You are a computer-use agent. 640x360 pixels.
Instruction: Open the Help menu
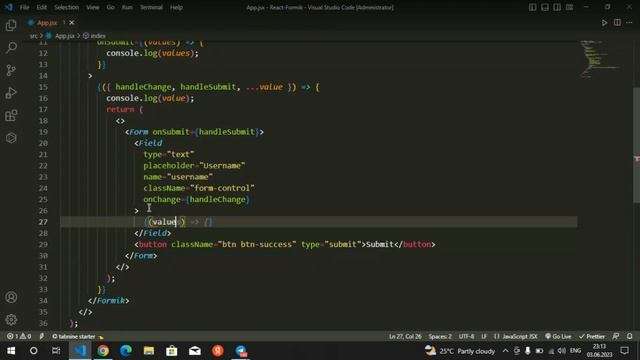176,7
